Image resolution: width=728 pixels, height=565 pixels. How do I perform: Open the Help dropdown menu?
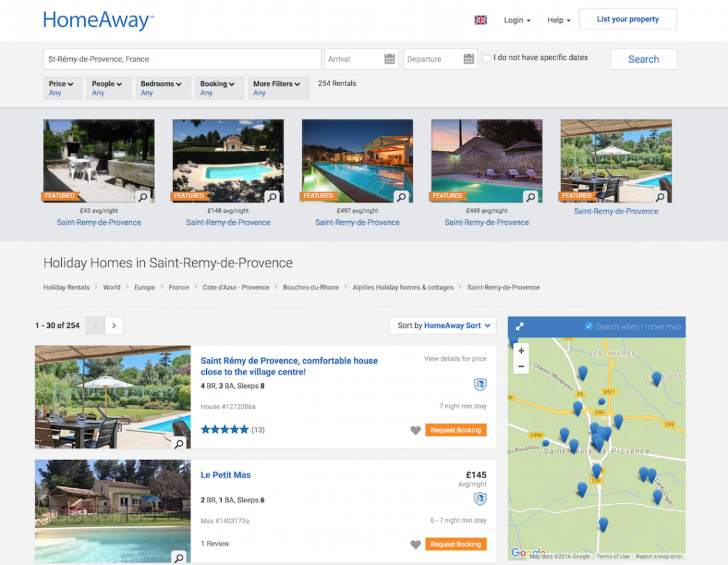click(x=559, y=20)
